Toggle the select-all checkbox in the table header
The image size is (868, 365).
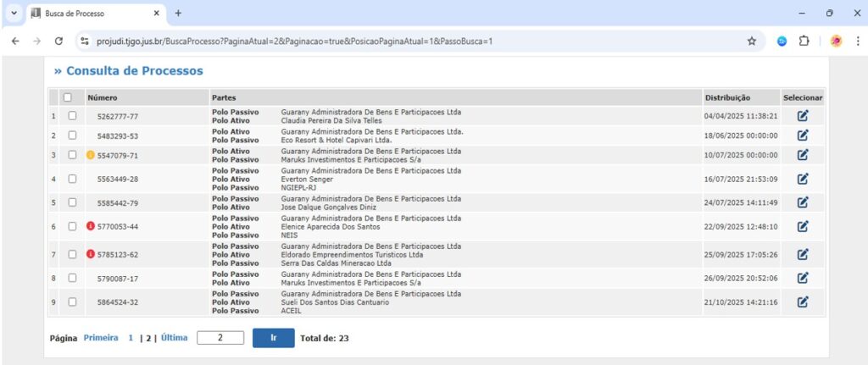pyautogui.click(x=68, y=97)
